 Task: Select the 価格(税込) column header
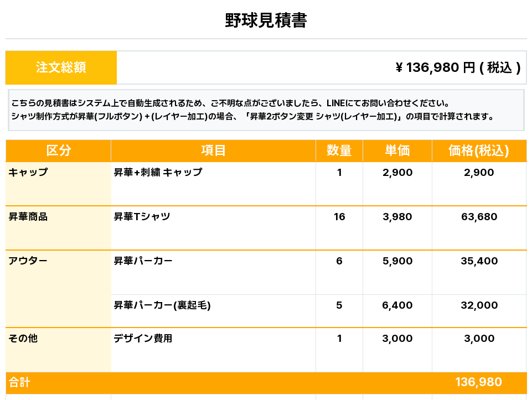coord(479,150)
